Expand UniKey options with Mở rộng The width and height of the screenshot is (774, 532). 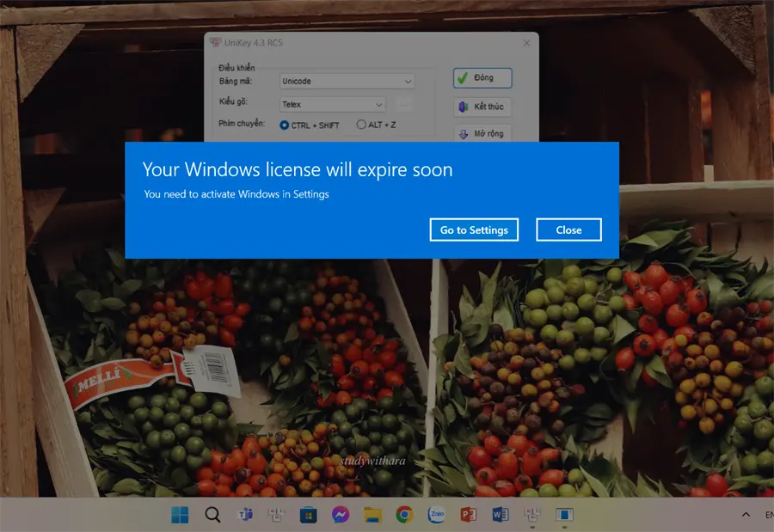click(482, 133)
